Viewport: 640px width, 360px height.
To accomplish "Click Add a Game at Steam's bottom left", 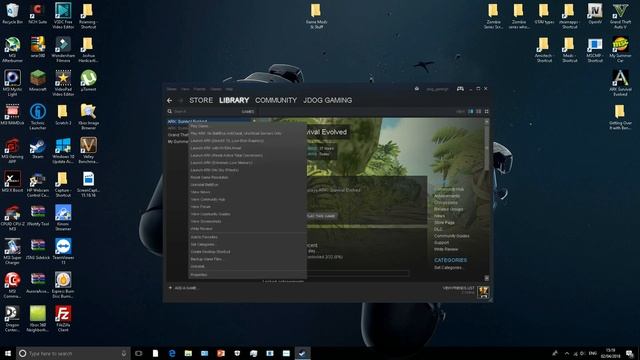I will coord(182,288).
